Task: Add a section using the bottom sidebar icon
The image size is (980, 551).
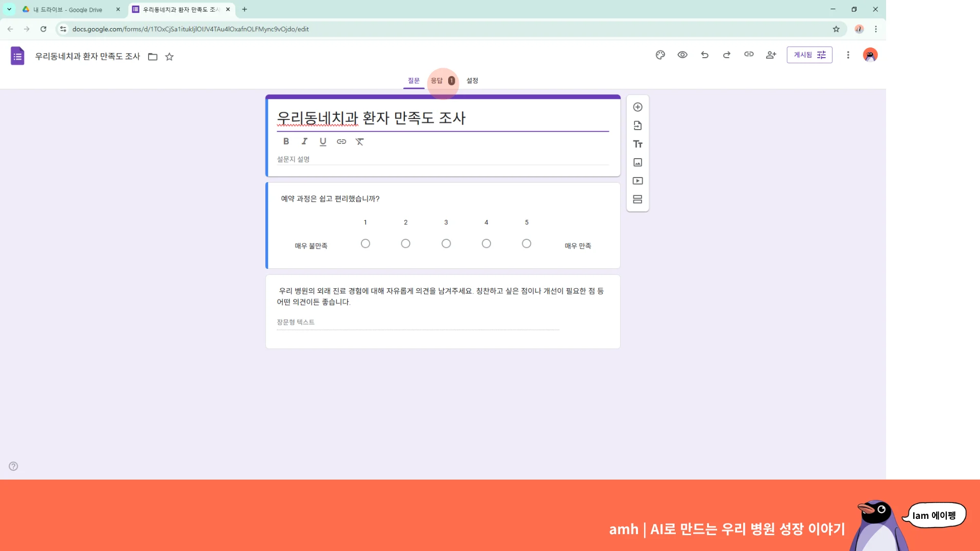Action: (638, 199)
